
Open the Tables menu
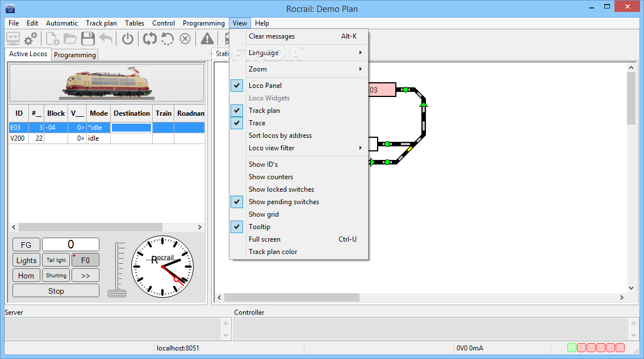(x=134, y=23)
